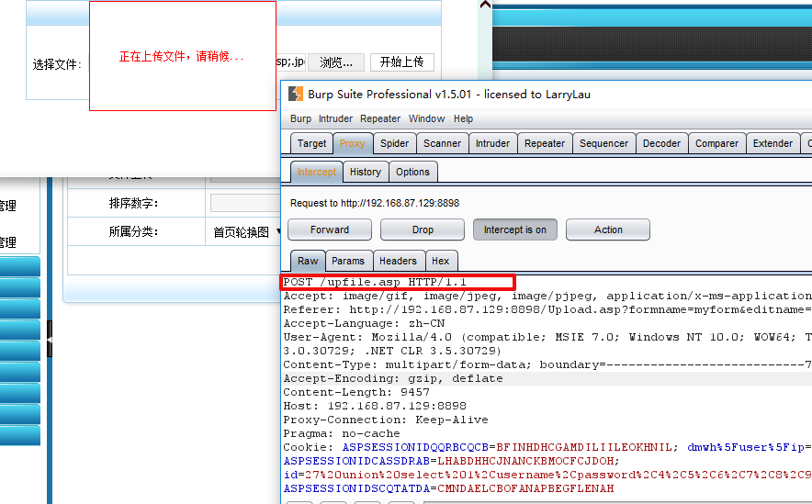
Task: Click the Pragma: no-cache line
Action: tap(342, 433)
